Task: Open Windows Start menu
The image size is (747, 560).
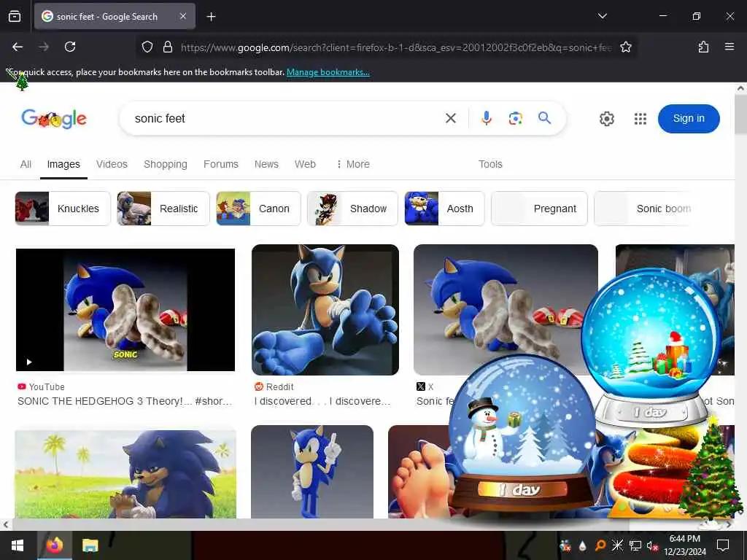Action: (x=18, y=545)
